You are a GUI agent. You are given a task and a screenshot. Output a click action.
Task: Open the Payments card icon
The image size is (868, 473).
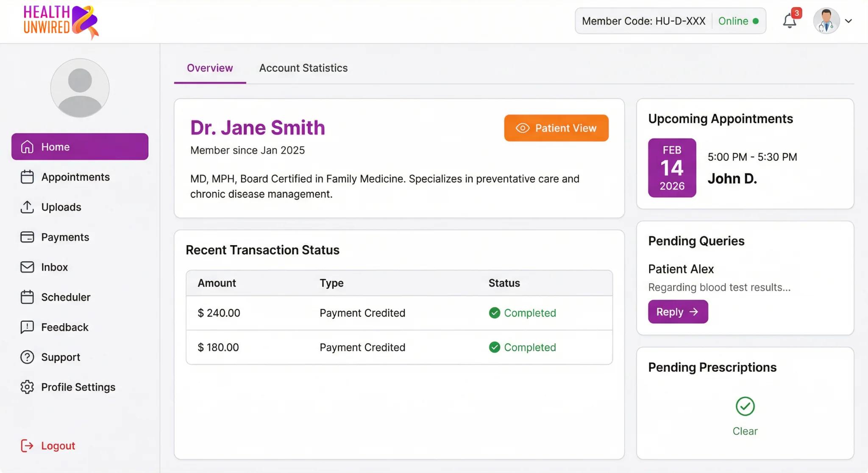(27, 237)
